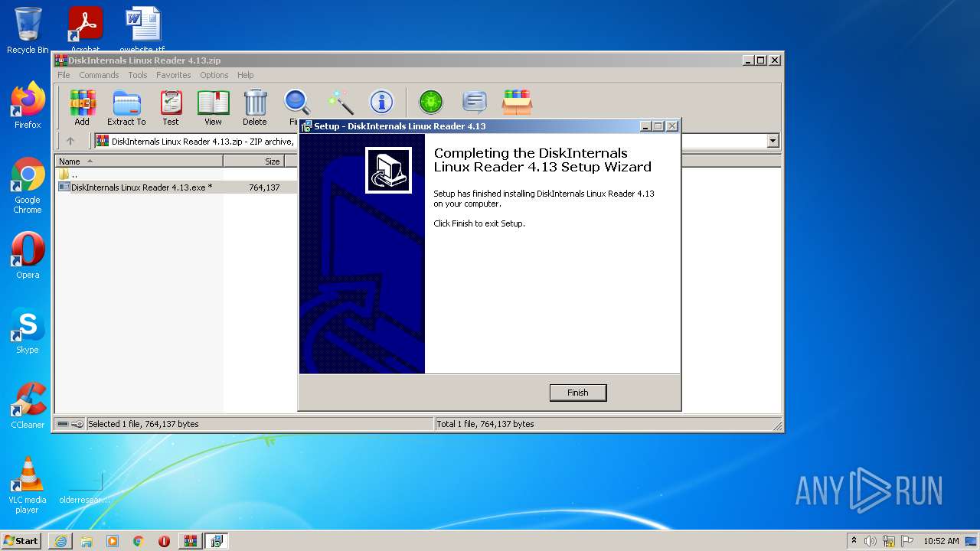Open the Commands menu
The height and width of the screenshot is (551, 980).
pyautogui.click(x=99, y=75)
